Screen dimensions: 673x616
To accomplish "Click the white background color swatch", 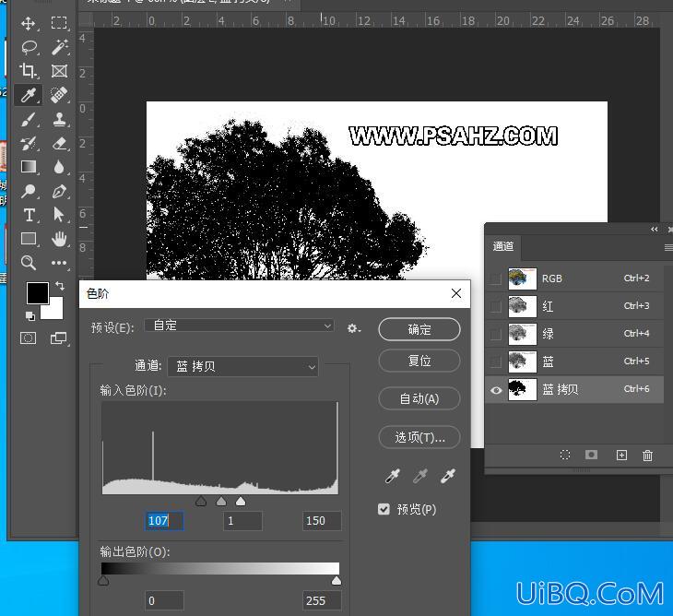I will click(56, 311).
